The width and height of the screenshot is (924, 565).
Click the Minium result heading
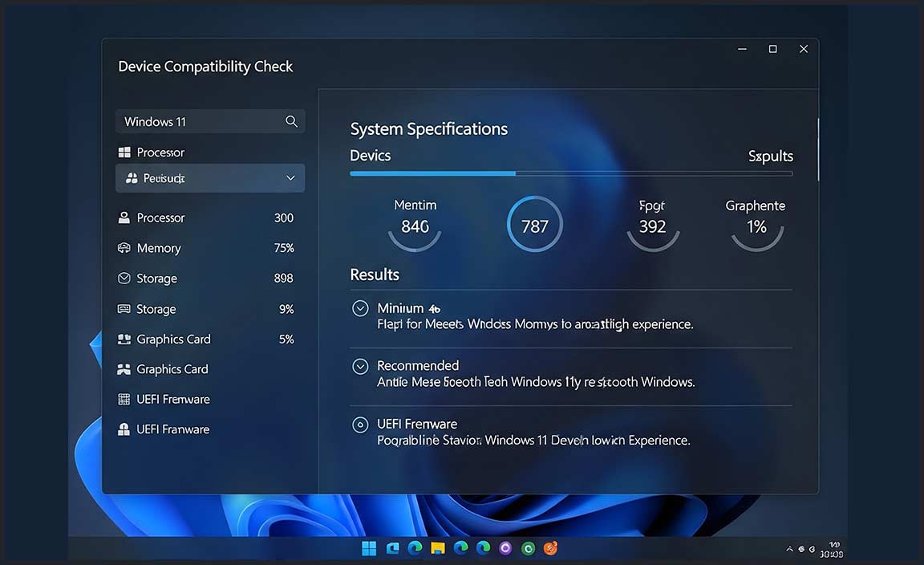click(x=408, y=308)
